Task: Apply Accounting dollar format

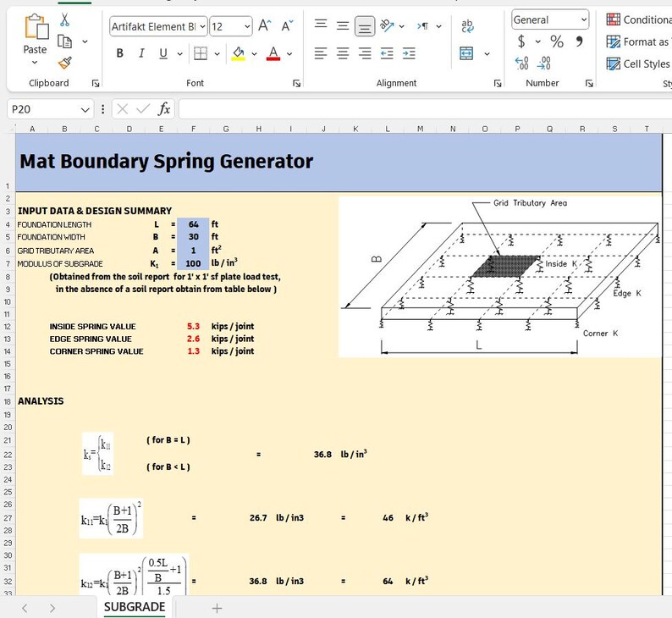Action: 521,41
